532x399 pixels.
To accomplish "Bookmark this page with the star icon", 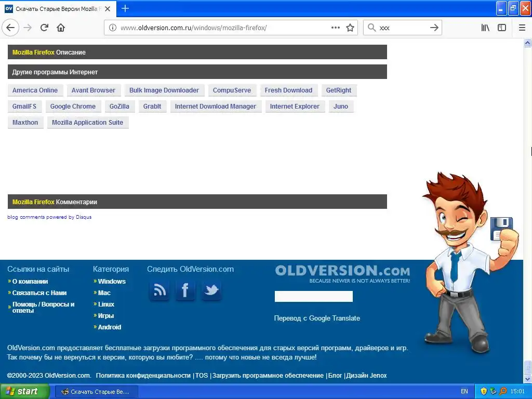I will coord(350,28).
